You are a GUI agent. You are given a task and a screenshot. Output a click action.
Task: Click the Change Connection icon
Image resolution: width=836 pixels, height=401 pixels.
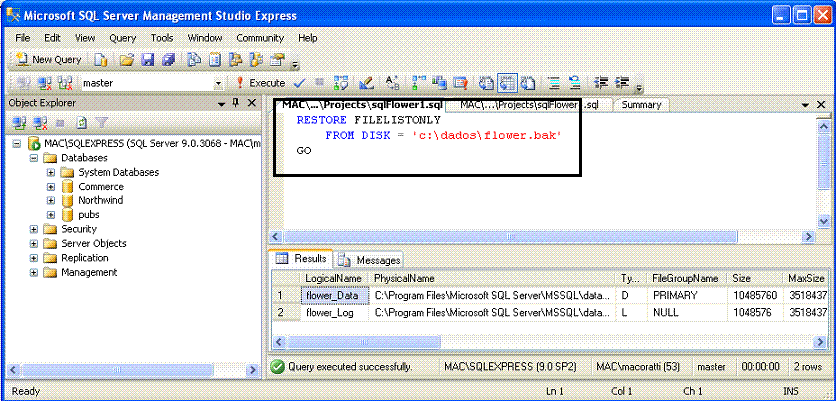(65, 83)
